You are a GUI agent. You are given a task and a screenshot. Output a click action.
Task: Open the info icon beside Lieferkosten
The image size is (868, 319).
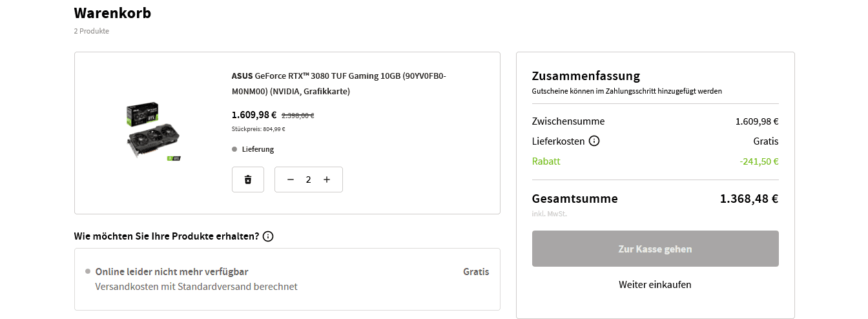tap(594, 141)
